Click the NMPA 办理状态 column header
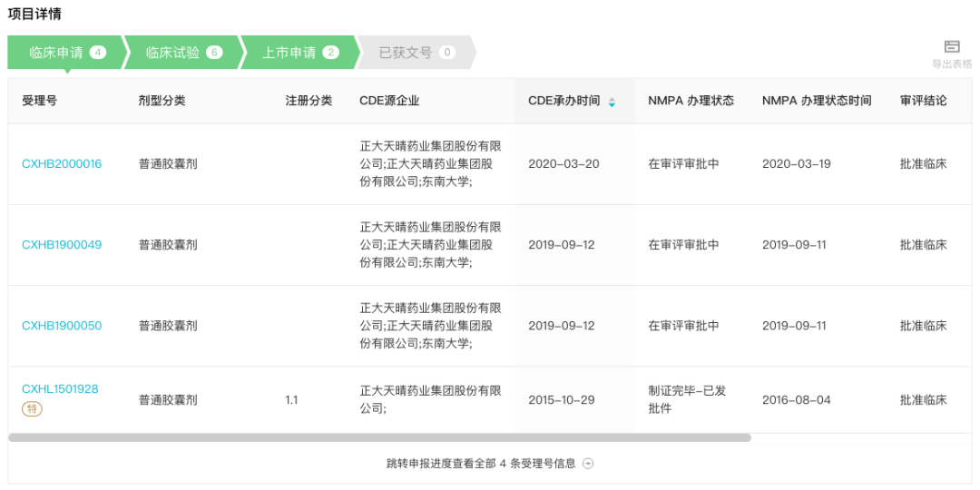The width and height of the screenshot is (980, 490). click(x=691, y=102)
